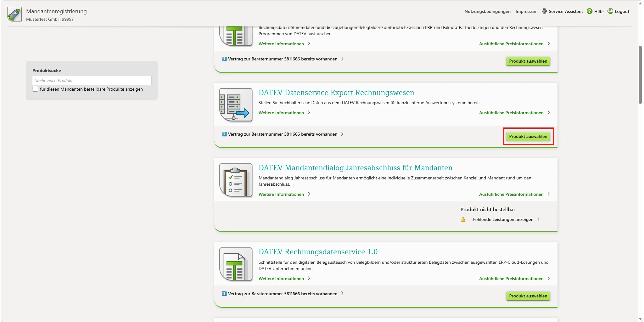The width and height of the screenshot is (644, 322).
Task: Click Produkt auswählen for the topmost product
Action: click(x=528, y=61)
